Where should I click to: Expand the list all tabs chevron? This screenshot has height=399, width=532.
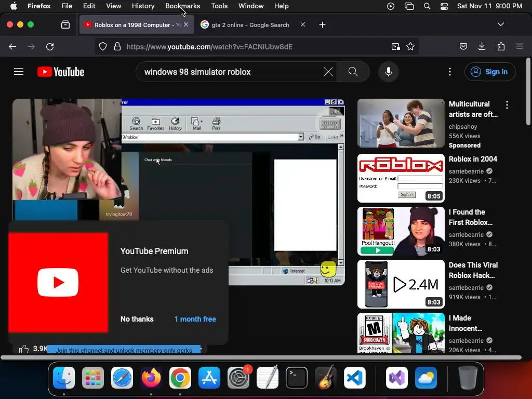501,24
